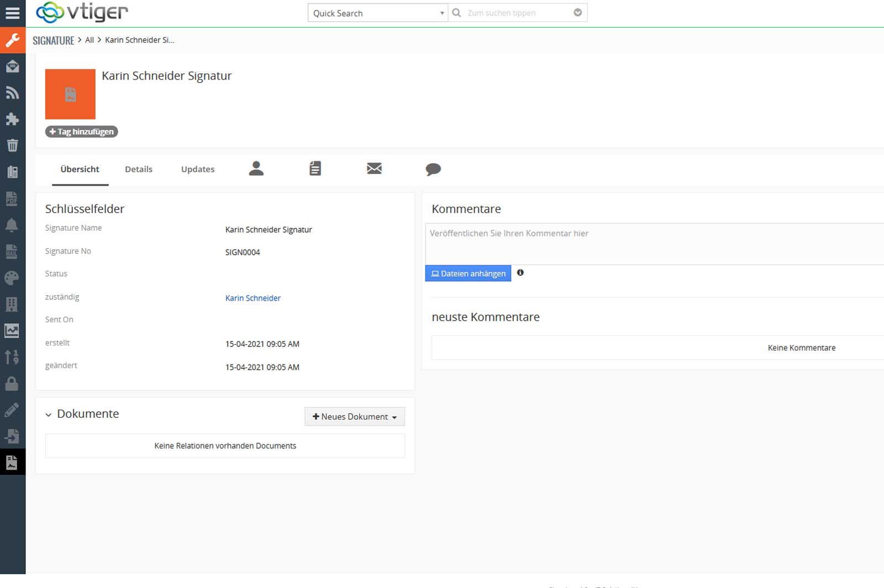884x588 pixels.
Task: Click the color palette icon in sidebar
Action: [12, 278]
